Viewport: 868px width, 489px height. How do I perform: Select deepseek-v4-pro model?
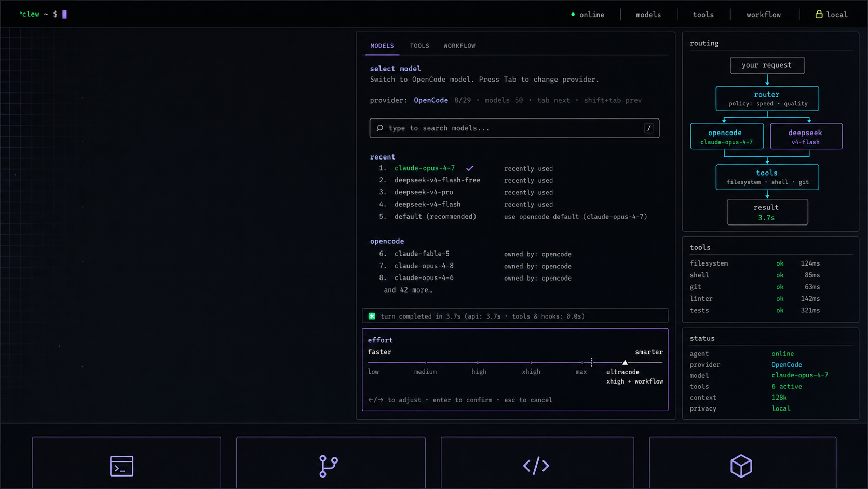coord(424,192)
